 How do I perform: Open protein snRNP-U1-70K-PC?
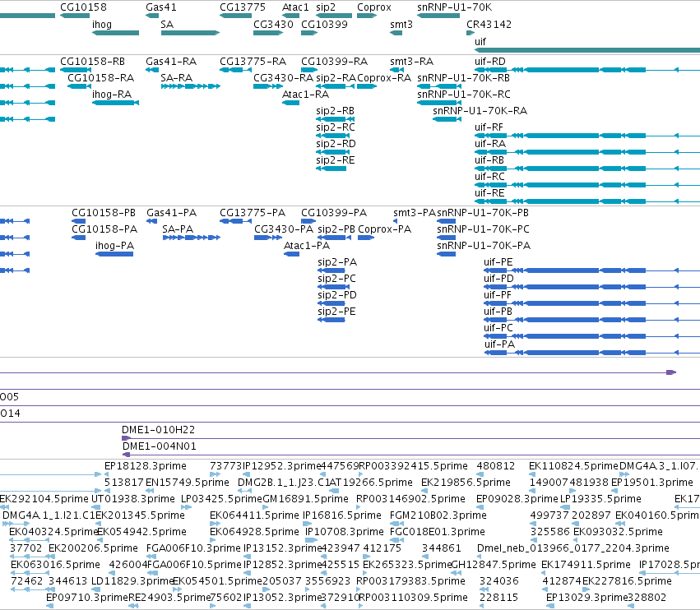point(446,238)
